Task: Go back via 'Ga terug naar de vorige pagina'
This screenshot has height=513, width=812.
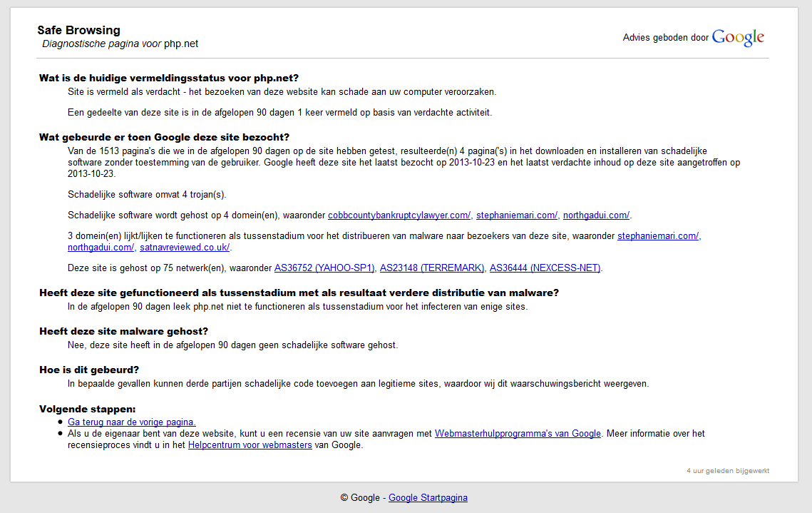Action: coord(132,422)
